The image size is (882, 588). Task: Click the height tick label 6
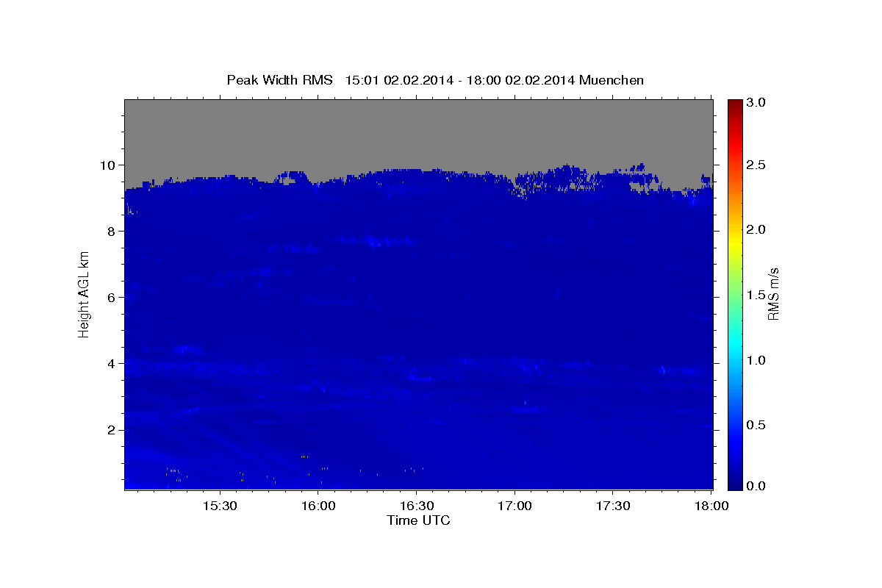click(112, 297)
